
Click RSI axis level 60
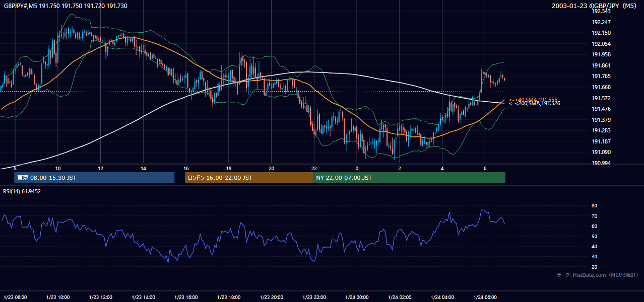pos(594,226)
